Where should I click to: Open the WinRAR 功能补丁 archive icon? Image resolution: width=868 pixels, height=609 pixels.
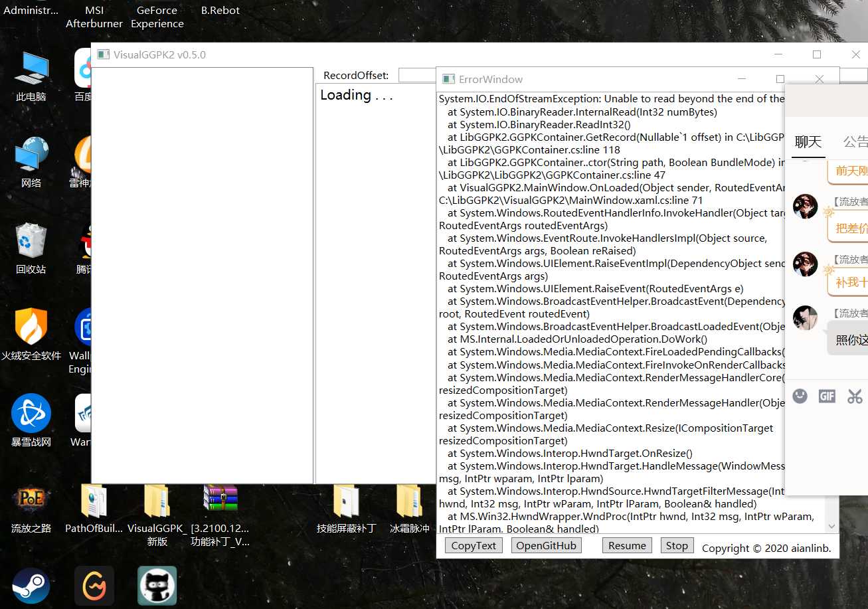[220, 501]
